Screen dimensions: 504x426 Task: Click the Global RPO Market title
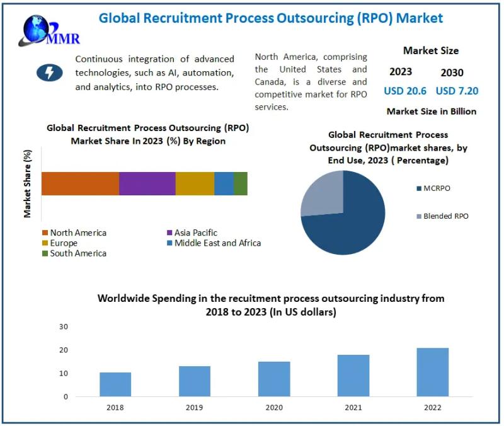[x=271, y=18]
